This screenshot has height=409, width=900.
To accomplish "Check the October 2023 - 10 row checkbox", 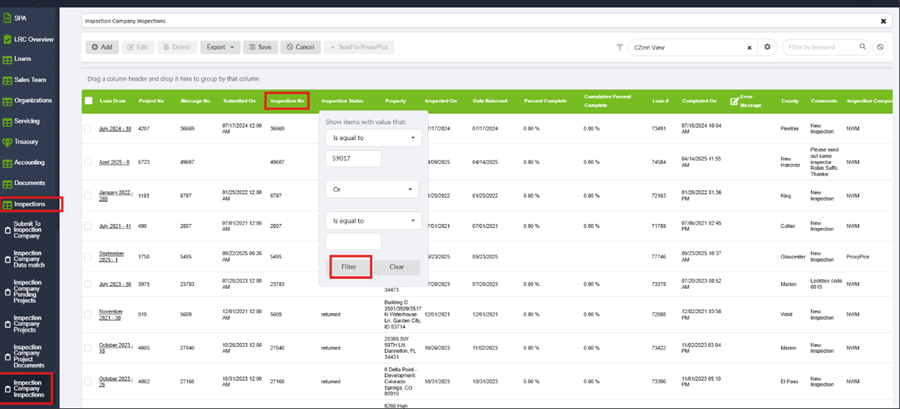I will pos(88,348).
